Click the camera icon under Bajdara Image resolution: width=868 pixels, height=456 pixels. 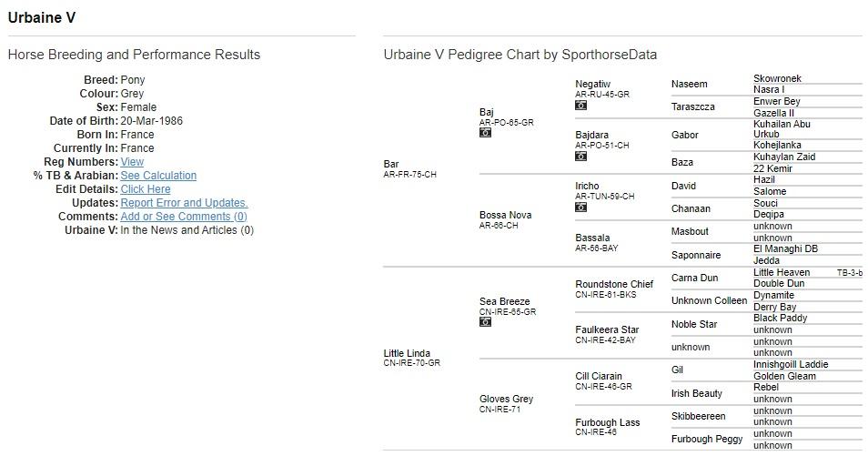[x=580, y=156]
